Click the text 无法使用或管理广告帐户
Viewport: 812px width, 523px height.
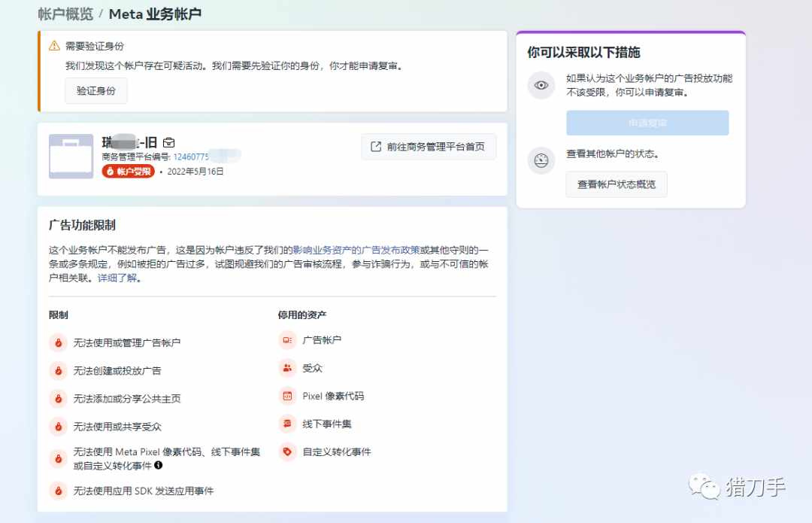(x=127, y=342)
